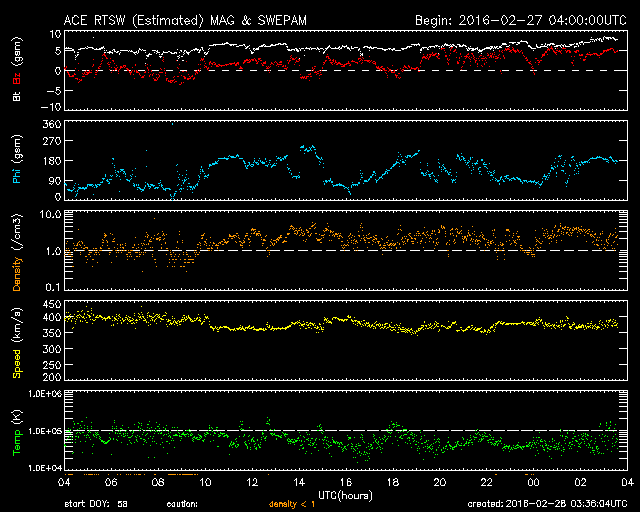Screen dimensions: 640x512
Task: Click the '90' tick on Phi axis
Action: point(55,180)
